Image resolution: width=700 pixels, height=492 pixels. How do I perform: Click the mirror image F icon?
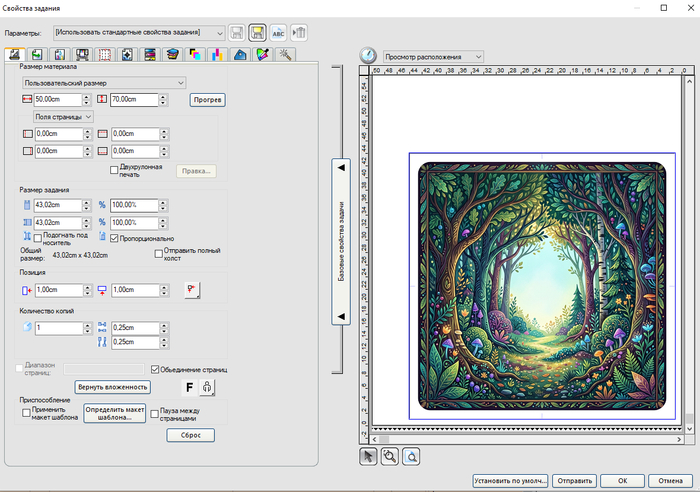click(x=189, y=387)
